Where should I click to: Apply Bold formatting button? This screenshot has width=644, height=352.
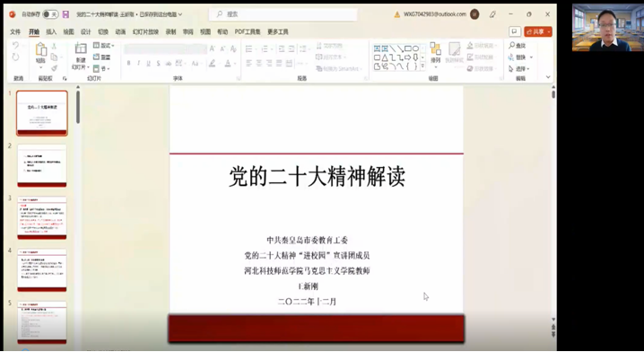[128, 64]
